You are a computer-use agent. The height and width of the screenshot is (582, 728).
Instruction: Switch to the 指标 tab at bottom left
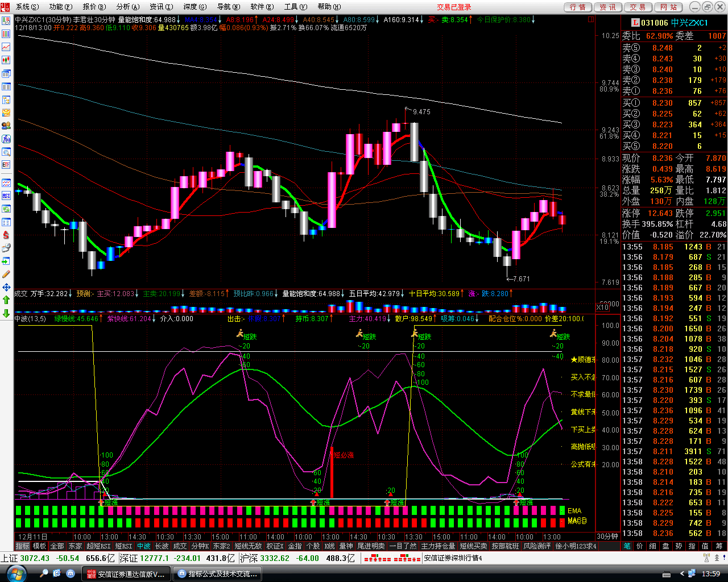pos(23,546)
